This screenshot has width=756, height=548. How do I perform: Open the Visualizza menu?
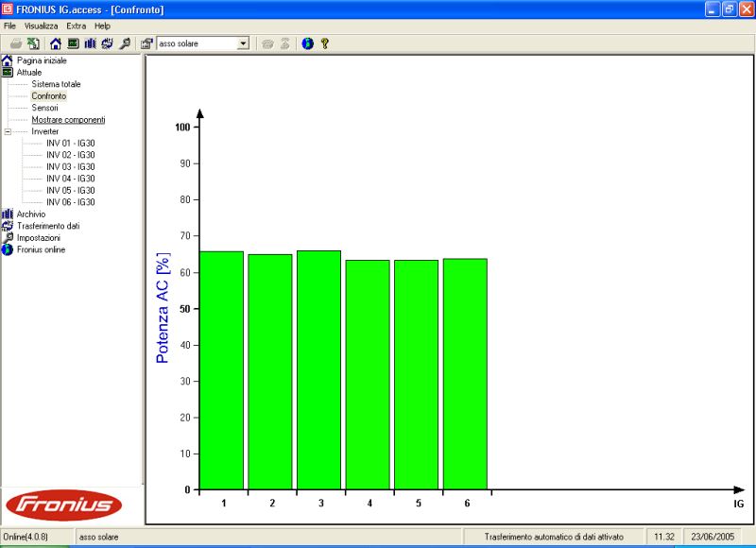(x=41, y=26)
